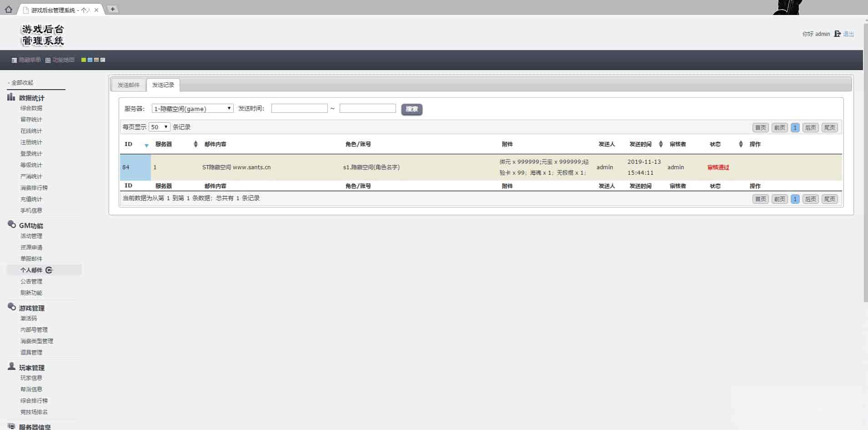Viewport: 868px width, 430px height.
Task: Click the 游戏管理 section icon
Action: (x=12, y=307)
